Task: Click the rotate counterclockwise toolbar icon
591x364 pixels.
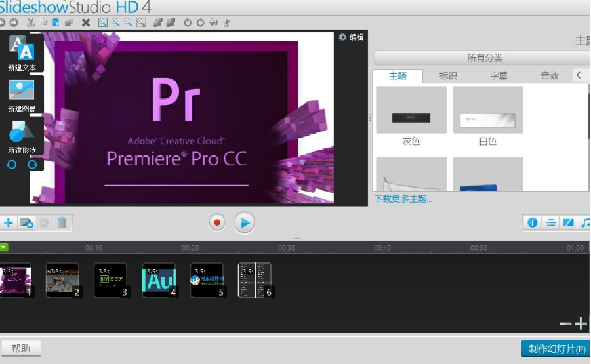Action: (188, 22)
